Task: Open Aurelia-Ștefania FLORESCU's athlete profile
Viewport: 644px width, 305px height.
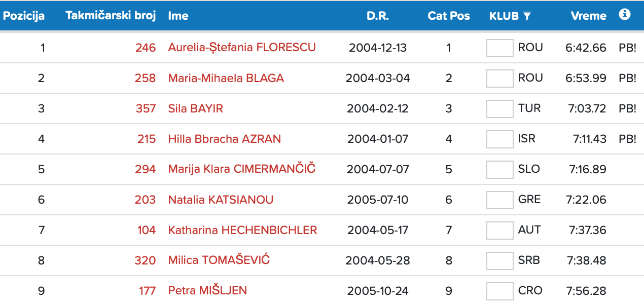Action: tap(242, 48)
